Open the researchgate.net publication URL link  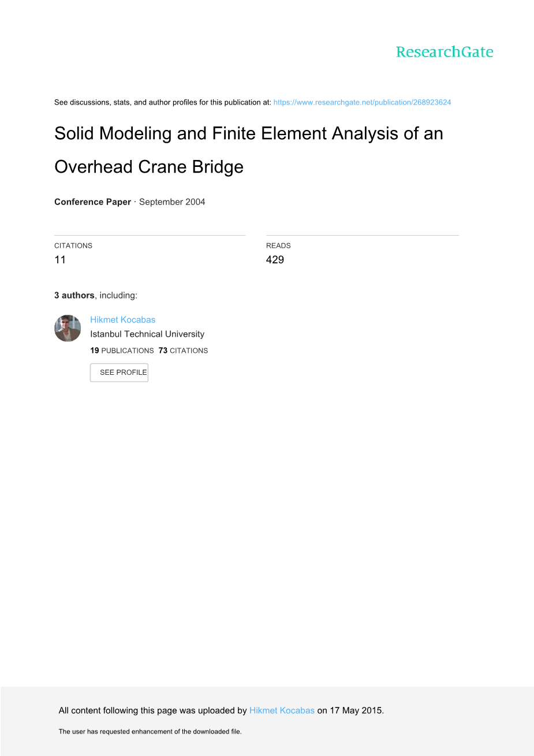click(362, 102)
